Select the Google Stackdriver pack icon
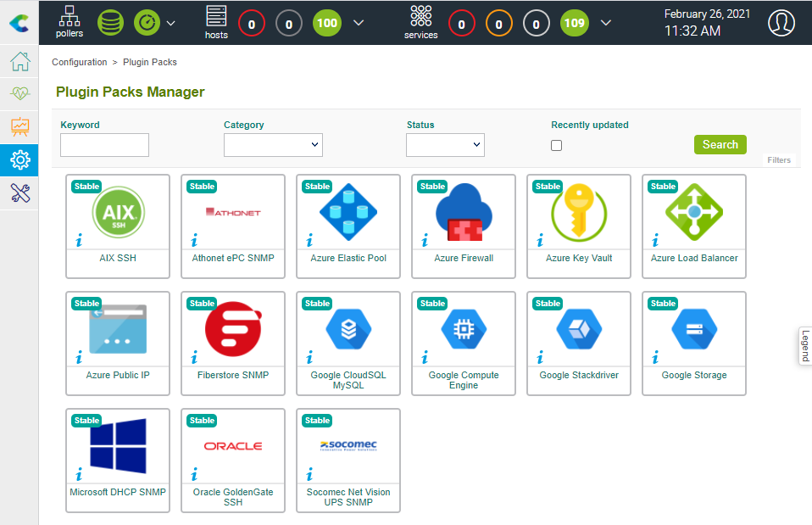The width and height of the screenshot is (812, 525). click(579, 329)
